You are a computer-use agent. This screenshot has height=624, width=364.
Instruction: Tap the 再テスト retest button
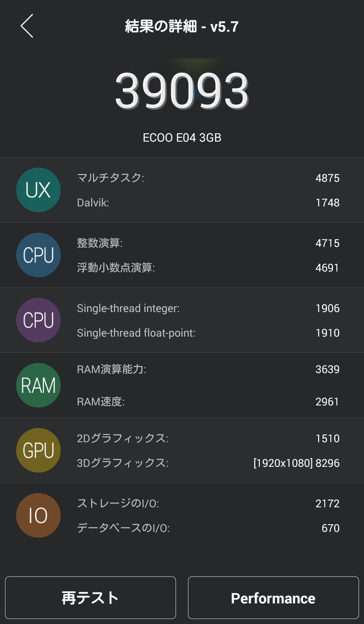pyautogui.click(x=91, y=598)
